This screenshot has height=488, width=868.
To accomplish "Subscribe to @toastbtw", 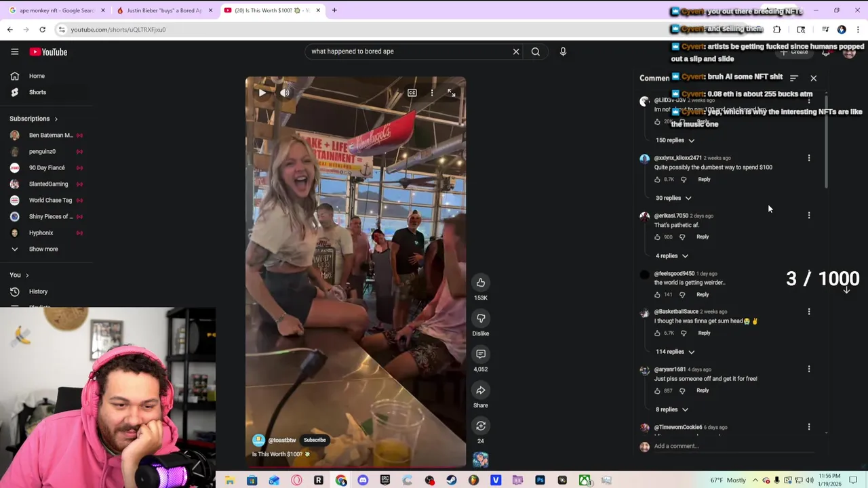I will coord(315,440).
